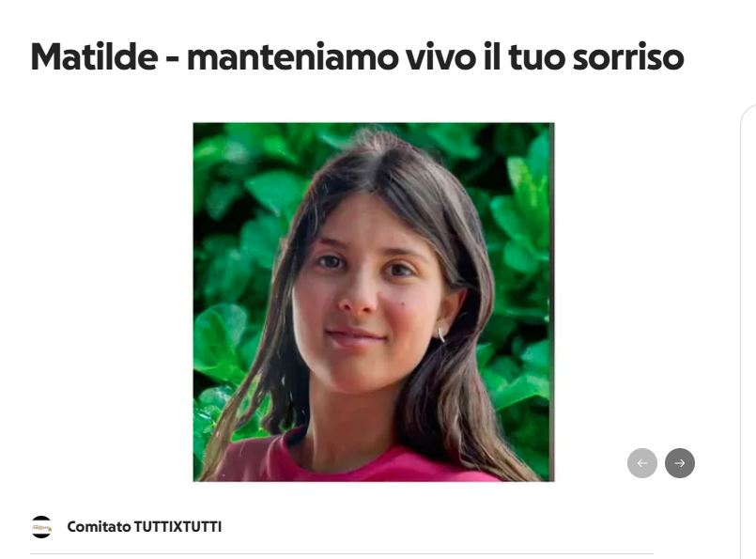Click the campaign title heading

coord(357,57)
